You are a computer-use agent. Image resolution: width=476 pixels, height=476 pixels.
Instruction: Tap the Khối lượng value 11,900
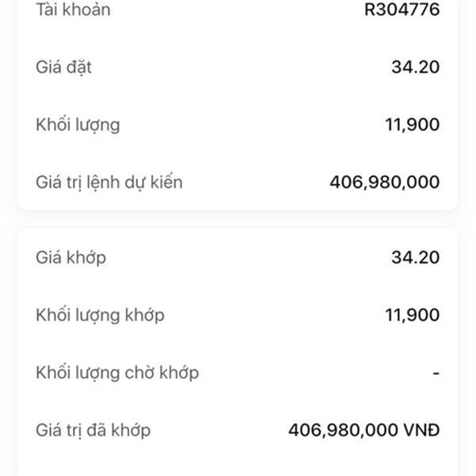coord(412,125)
